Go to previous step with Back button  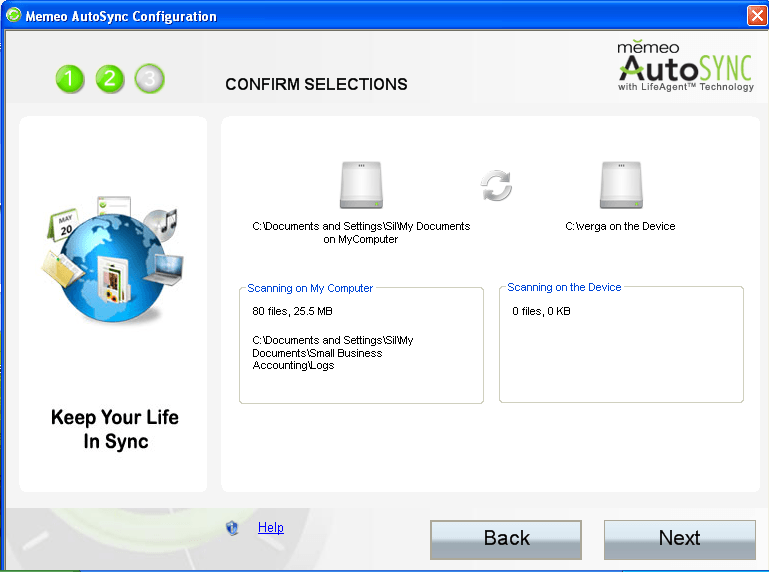(506, 540)
